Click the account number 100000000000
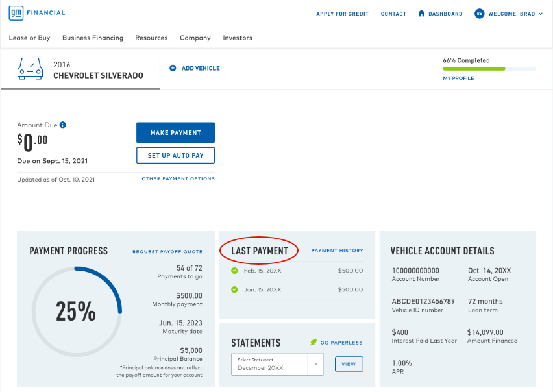This screenshot has width=553, height=392. tap(415, 271)
